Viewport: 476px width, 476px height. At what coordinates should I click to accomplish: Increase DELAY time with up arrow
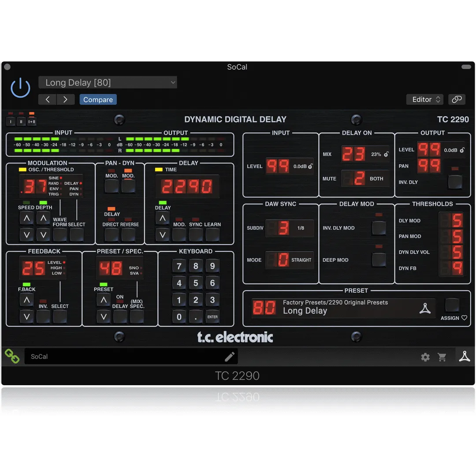(x=162, y=218)
